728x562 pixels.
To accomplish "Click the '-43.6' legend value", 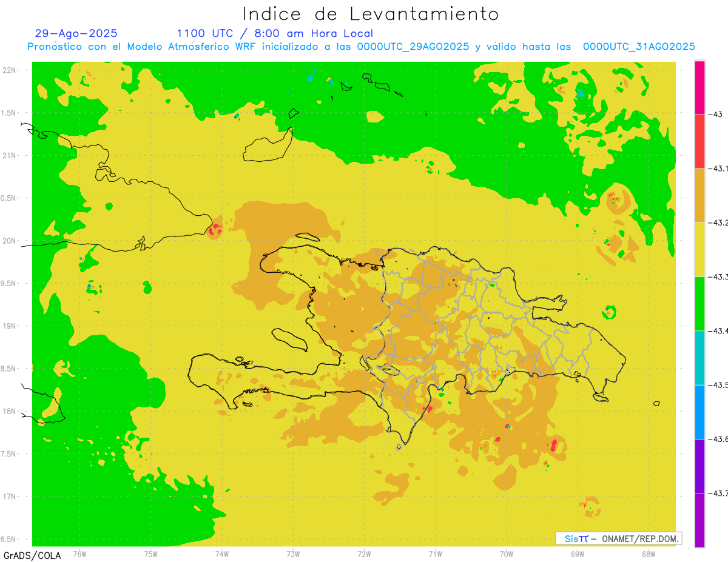I will [718, 439].
